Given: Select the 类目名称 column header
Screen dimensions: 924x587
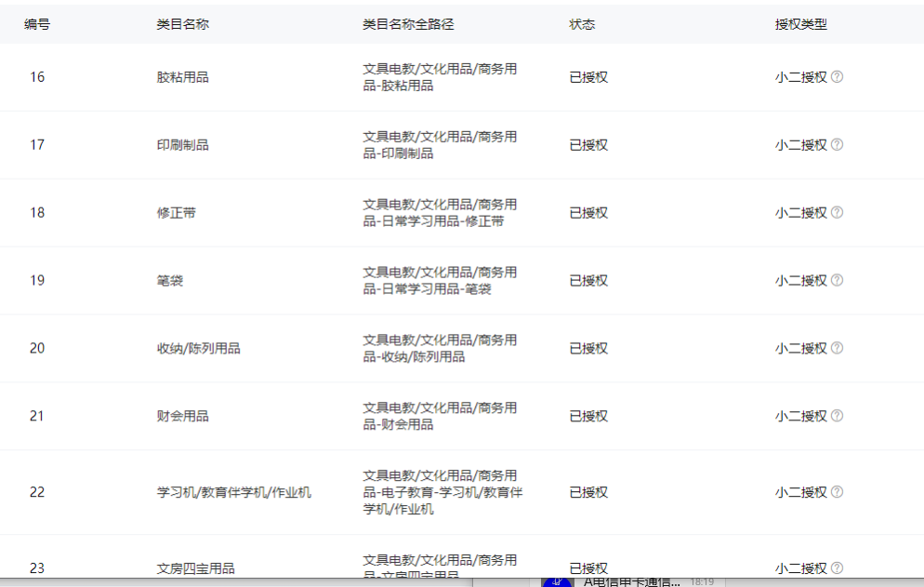Looking at the screenshot, I should [183, 24].
